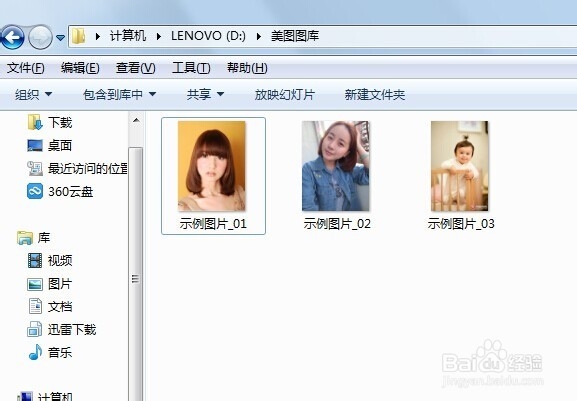Select 美图图库 in the address path
The height and width of the screenshot is (401, 577).
pos(295,36)
